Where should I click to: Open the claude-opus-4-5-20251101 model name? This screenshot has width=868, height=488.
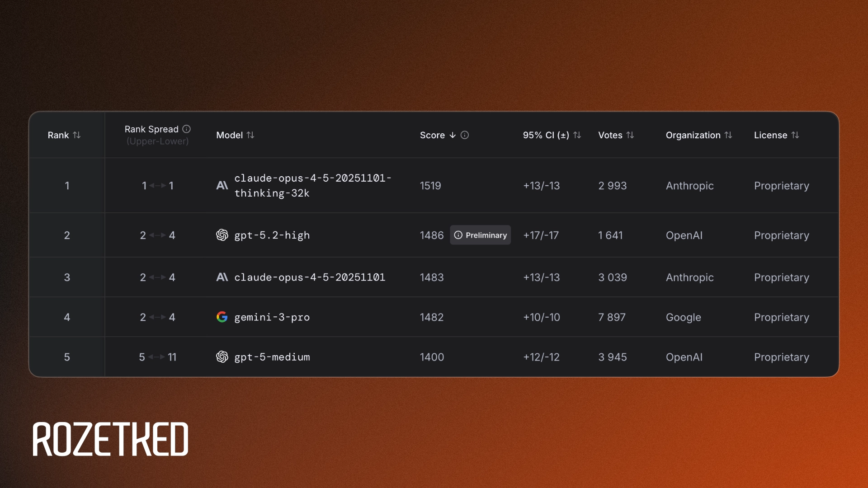(310, 277)
